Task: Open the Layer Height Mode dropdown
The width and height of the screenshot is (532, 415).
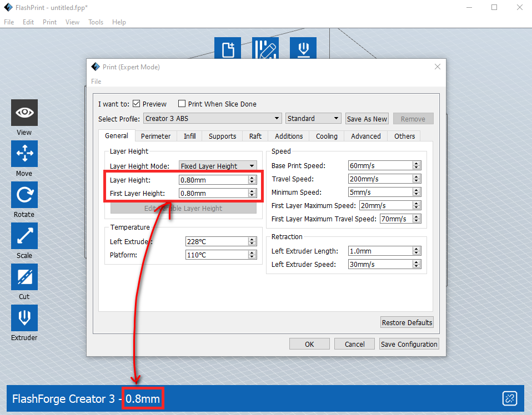Action: pos(218,166)
